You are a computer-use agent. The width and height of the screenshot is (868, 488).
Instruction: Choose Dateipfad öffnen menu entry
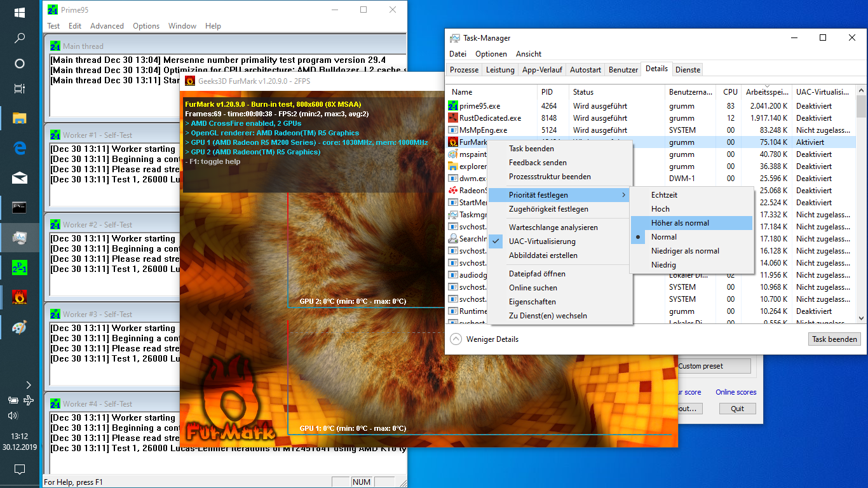[560, 274]
